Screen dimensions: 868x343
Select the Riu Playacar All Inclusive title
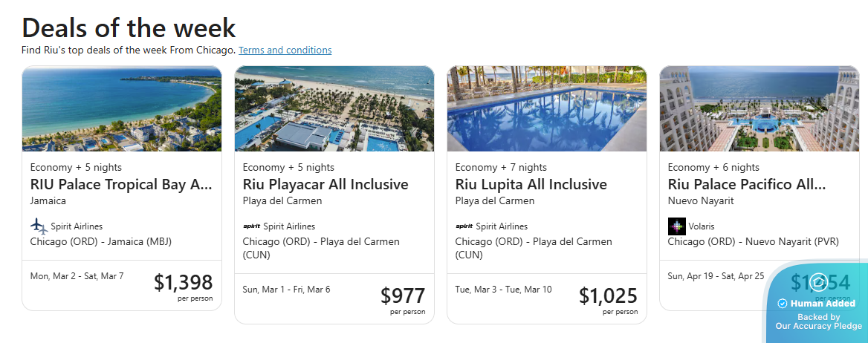pyautogui.click(x=325, y=184)
